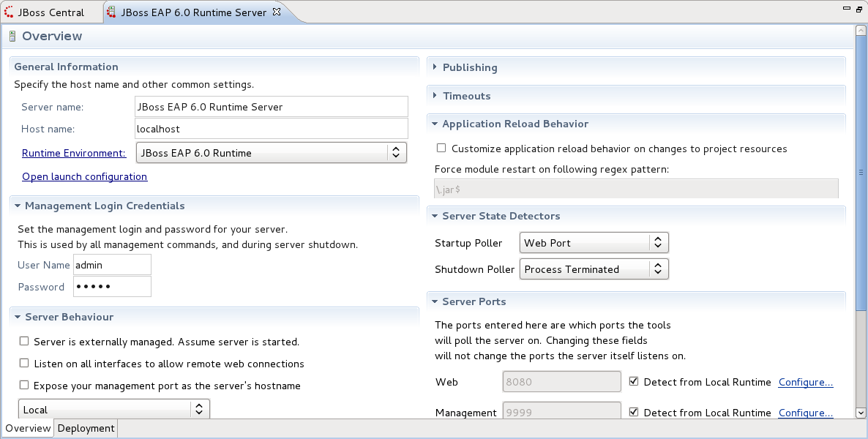Click the General Information heading
The height and width of the screenshot is (439, 868).
tap(66, 67)
